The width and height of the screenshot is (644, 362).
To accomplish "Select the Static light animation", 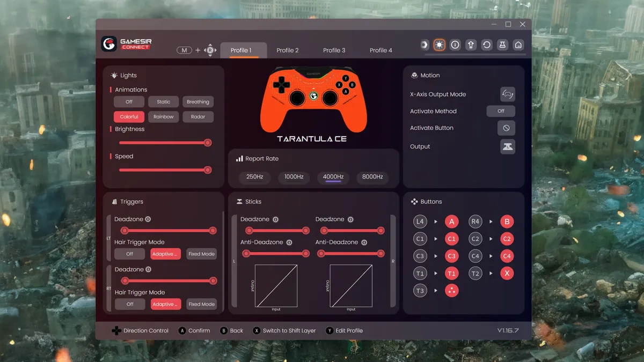I will [164, 102].
